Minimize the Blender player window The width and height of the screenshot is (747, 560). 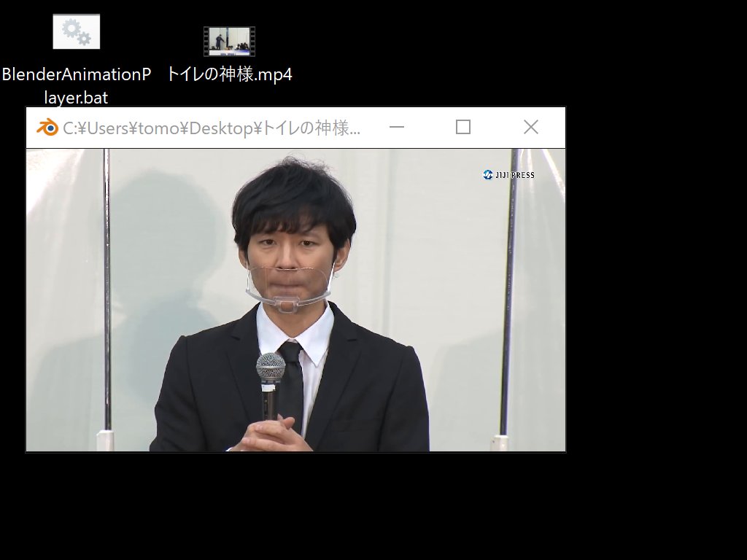click(x=396, y=127)
